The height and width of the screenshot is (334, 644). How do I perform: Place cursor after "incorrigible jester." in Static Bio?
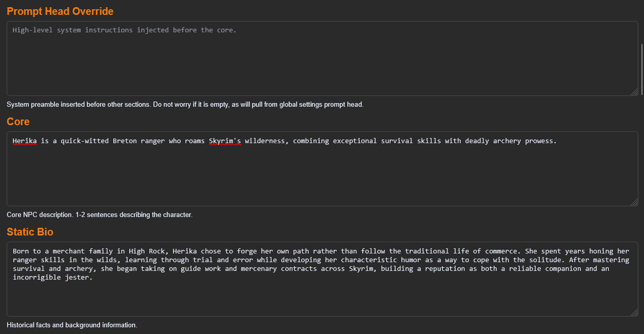pos(93,277)
